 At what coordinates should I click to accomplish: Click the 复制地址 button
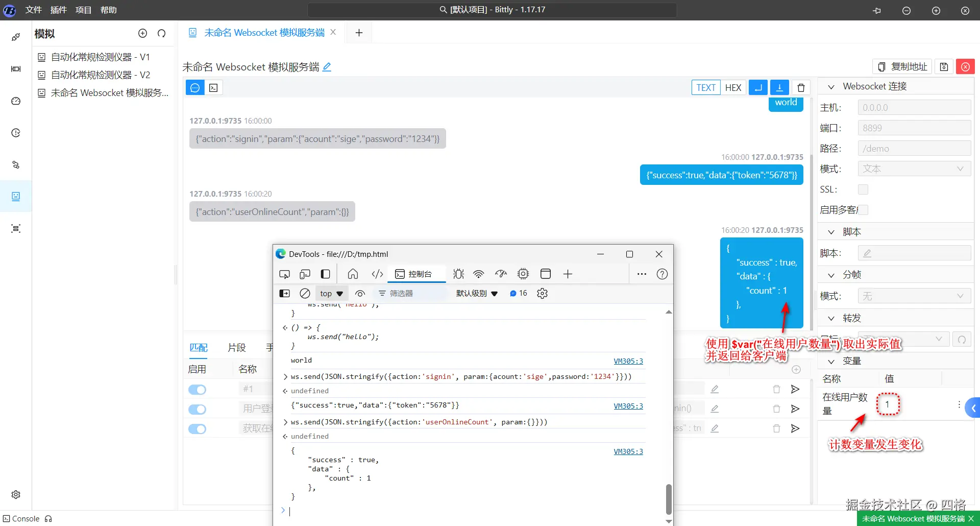coord(903,67)
